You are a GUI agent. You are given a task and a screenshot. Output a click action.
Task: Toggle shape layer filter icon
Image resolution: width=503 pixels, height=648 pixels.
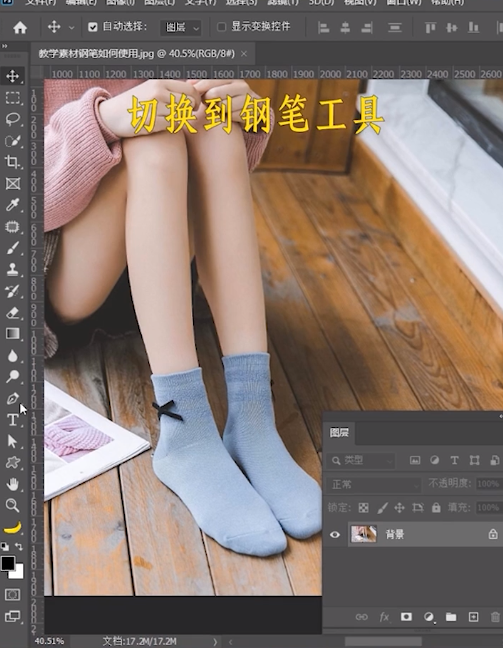[x=474, y=460]
